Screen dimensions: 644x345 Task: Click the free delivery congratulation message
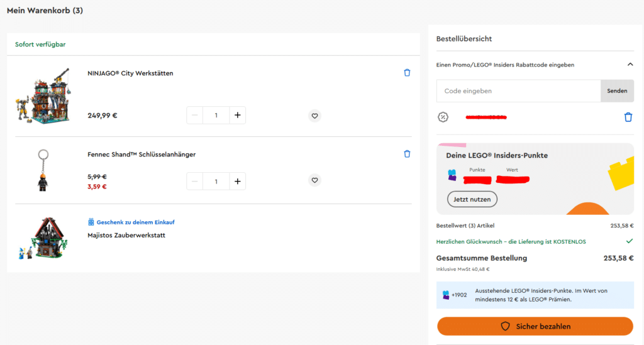(511, 241)
